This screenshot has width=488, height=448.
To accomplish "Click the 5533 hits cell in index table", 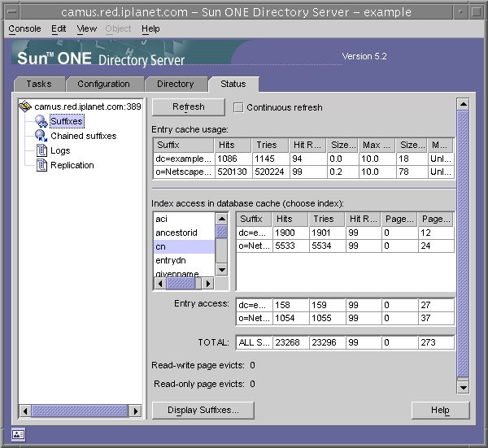I will click(x=291, y=246).
